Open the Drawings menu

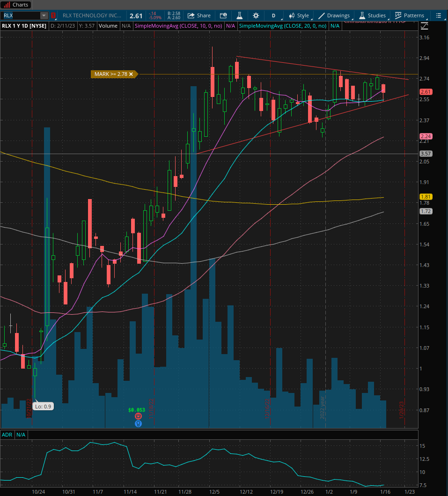coord(334,15)
